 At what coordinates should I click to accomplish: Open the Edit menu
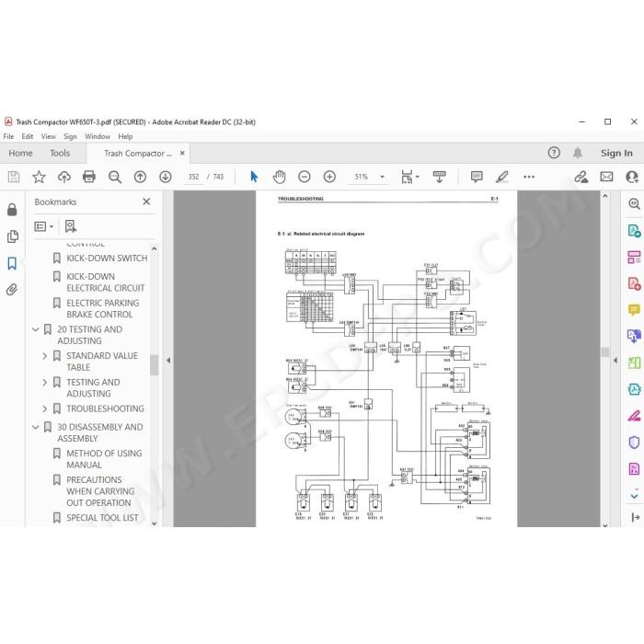(x=28, y=136)
